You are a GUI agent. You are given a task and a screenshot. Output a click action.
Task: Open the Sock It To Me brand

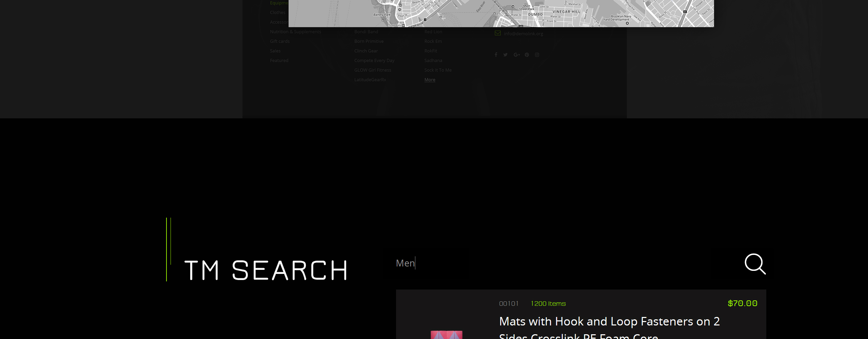pyautogui.click(x=438, y=70)
